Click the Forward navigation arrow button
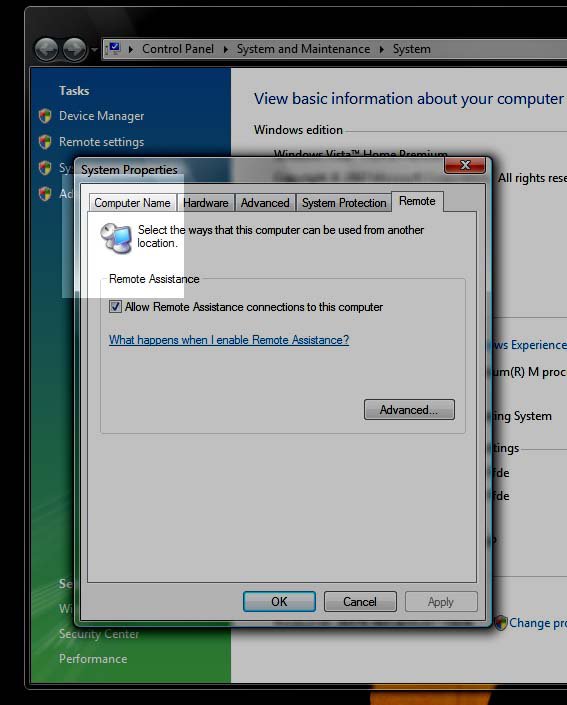The image size is (567, 705). (75, 49)
